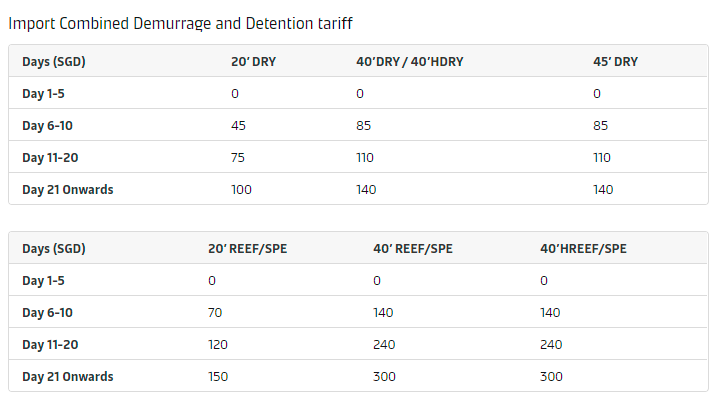The width and height of the screenshot is (719, 403).
Task: Click the 150 value under 20' REEF/SPE
Action: click(x=218, y=377)
